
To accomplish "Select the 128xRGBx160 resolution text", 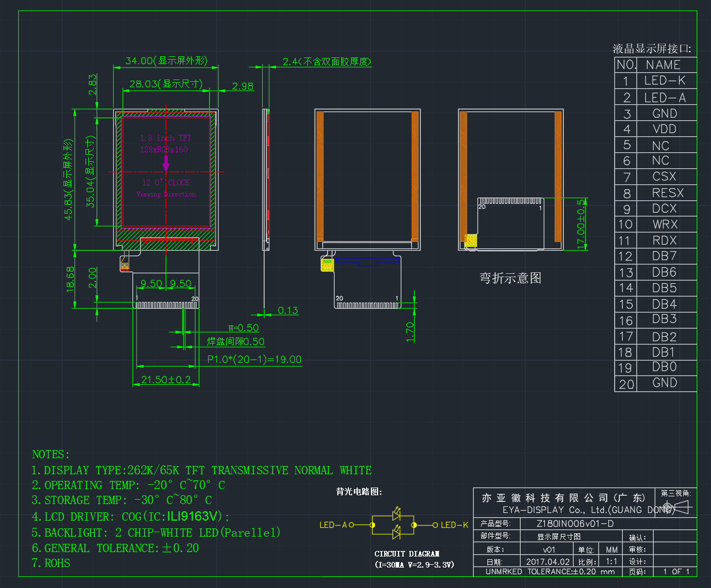I will (x=164, y=150).
